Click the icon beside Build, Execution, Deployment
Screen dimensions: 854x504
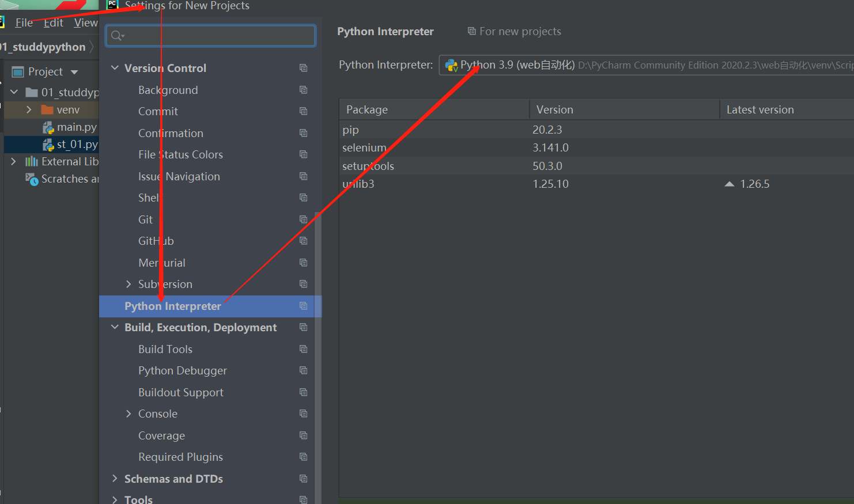(x=303, y=327)
